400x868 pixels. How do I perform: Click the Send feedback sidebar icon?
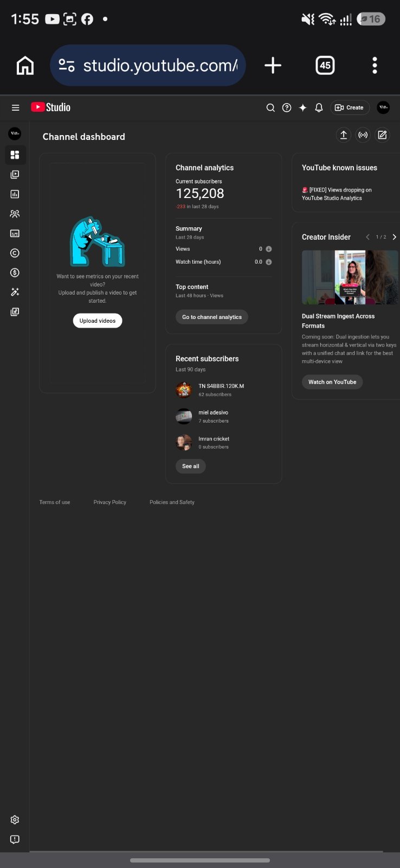(x=15, y=839)
